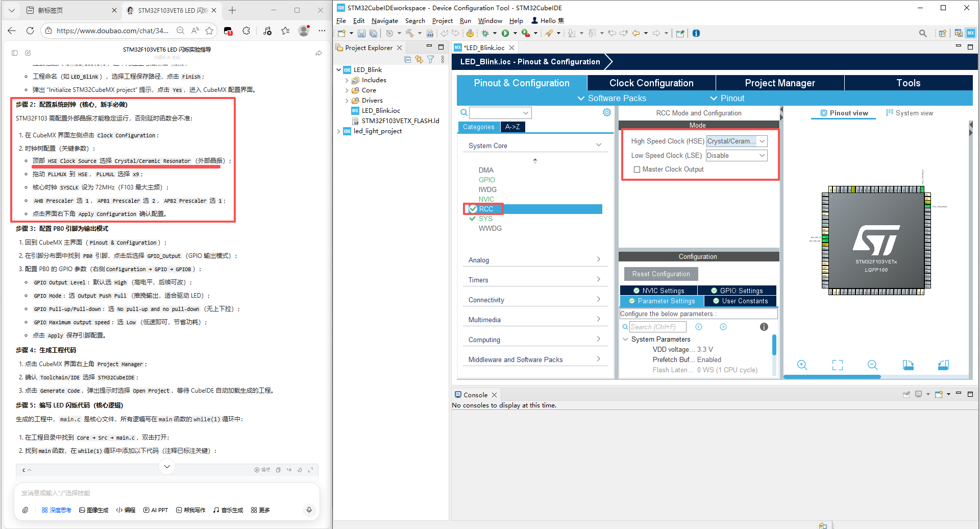Click the bug Debug icon
Image resolution: width=980 pixels, height=529 pixels.
485,33
